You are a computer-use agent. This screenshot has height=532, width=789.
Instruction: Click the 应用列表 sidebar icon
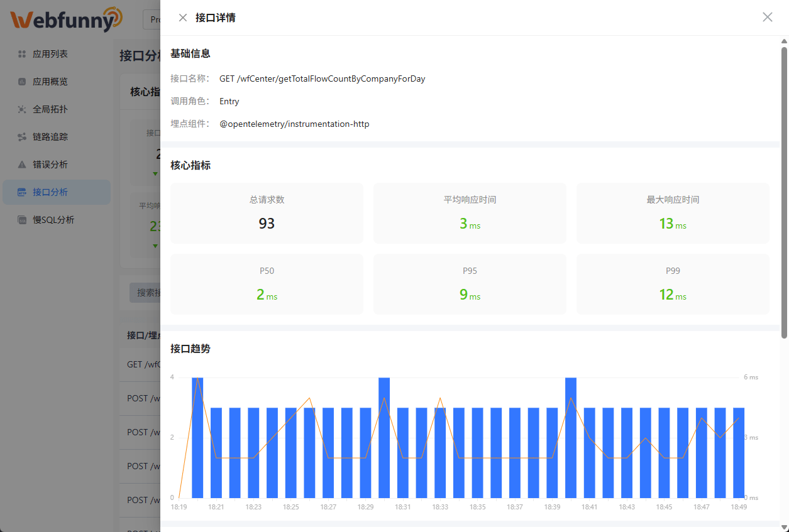click(x=22, y=54)
